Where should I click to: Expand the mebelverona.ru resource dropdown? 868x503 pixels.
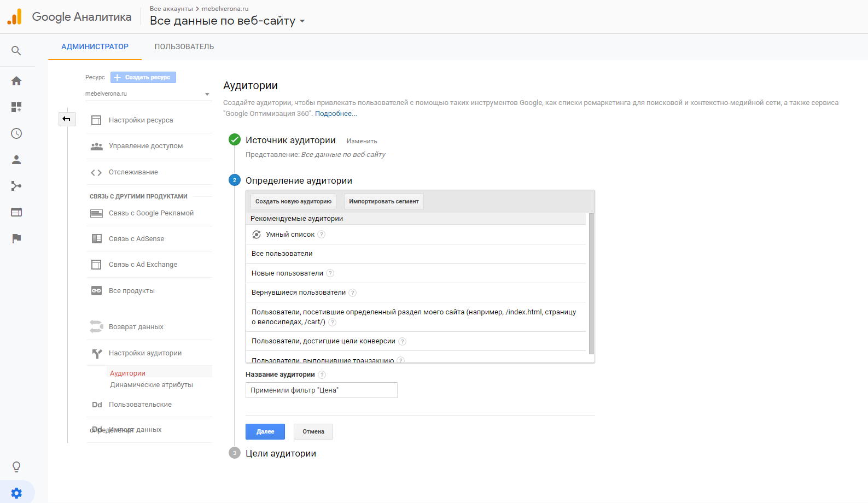[x=148, y=94]
